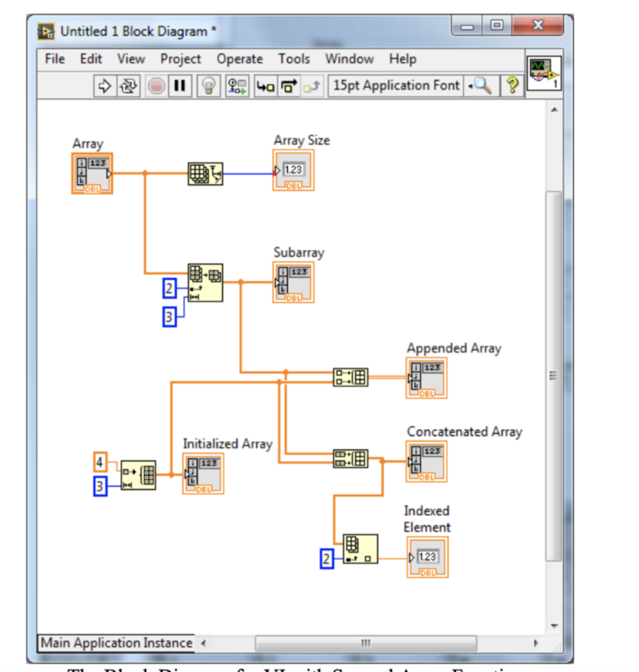Viewport: 639px width, 672px height.
Task: Click the VI icon pane at top right
Action: [545, 73]
